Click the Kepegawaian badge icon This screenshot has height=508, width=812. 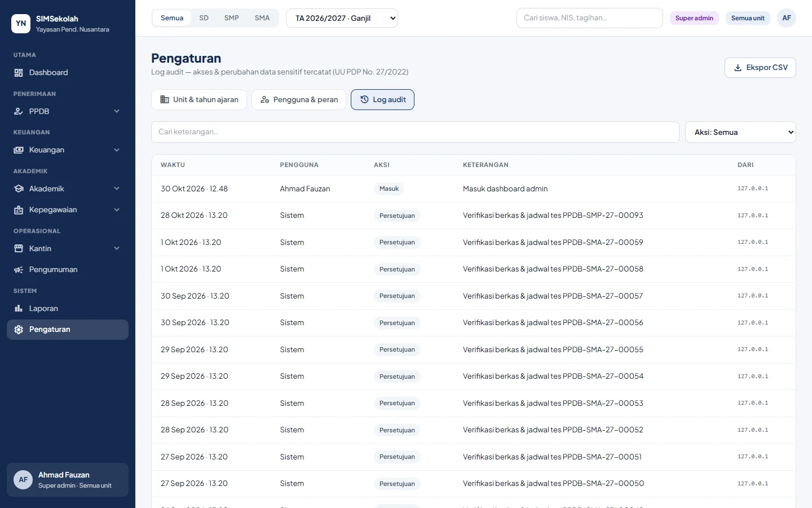[x=19, y=210]
